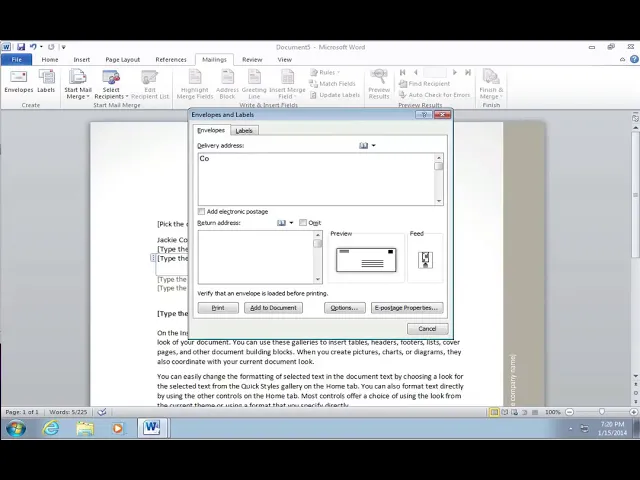
Task: Enable Add electronic postage checkbox
Action: pyautogui.click(x=201, y=211)
